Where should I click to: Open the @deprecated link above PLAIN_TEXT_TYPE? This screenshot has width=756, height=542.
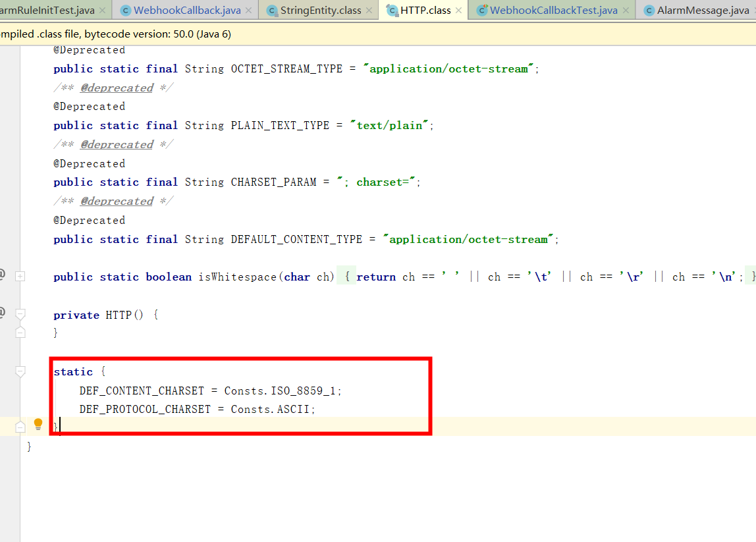click(117, 87)
